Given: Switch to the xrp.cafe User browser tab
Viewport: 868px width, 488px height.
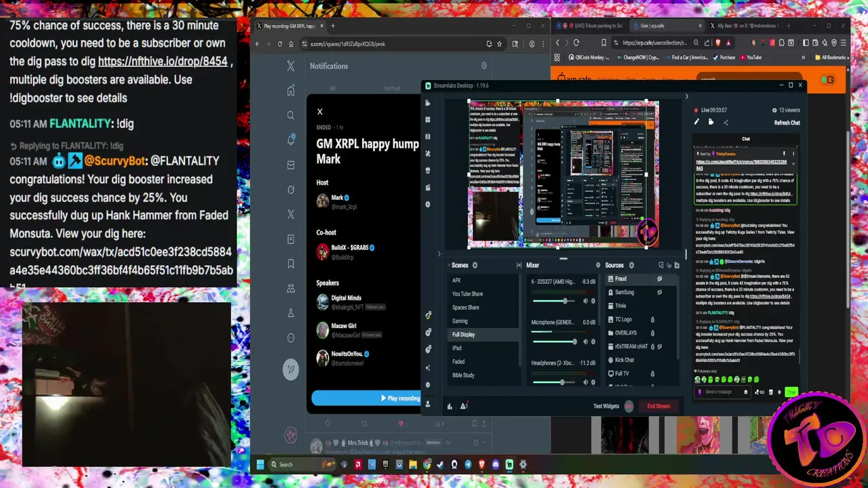Looking at the screenshot, I should click(x=667, y=26).
